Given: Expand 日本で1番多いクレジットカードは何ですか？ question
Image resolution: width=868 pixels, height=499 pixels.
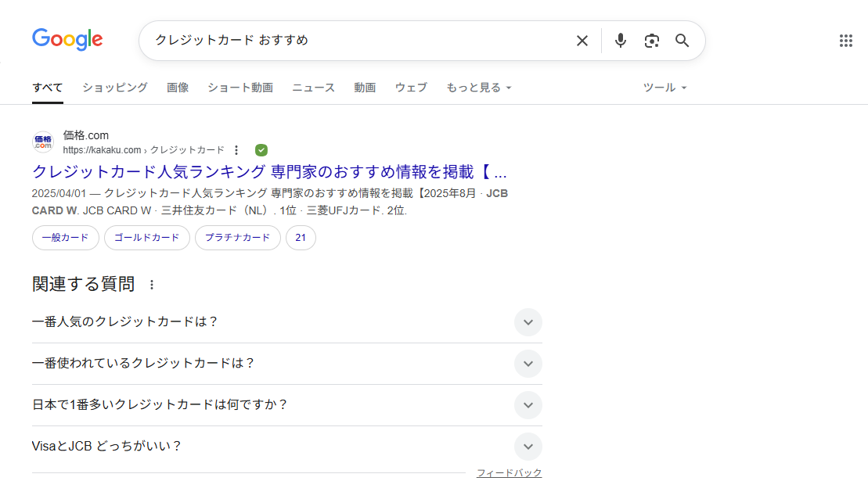Looking at the screenshot, I should point(286,405).
